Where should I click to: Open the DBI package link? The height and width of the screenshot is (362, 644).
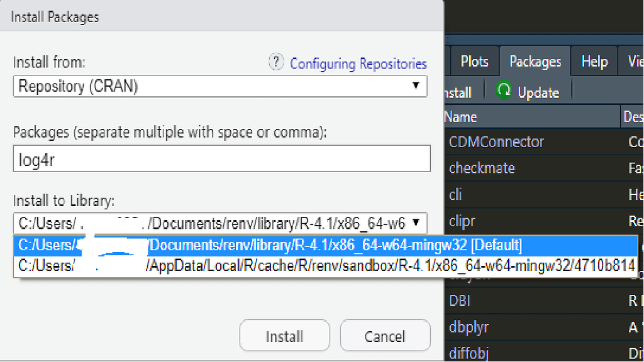click(459, 300)
